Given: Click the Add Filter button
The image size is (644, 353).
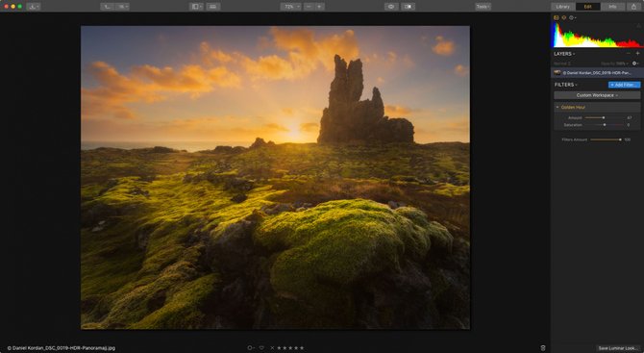Looking at the screenshot, I should click(624, 85).
